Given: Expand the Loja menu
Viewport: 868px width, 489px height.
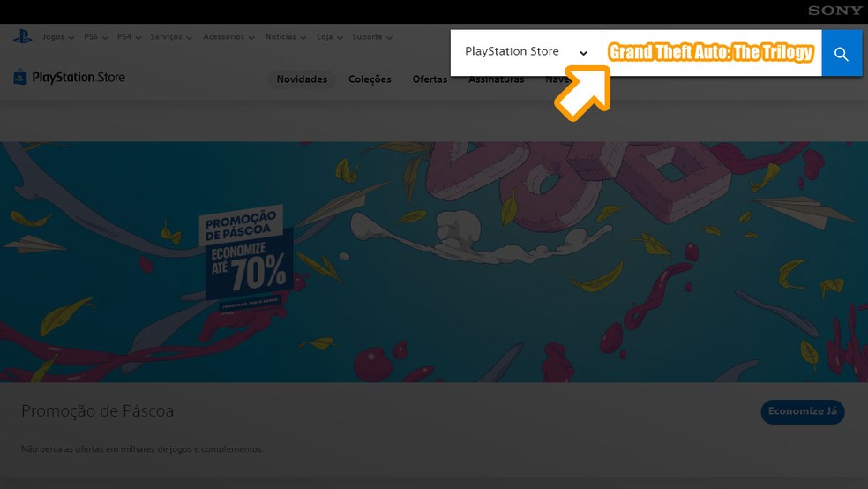Looking at the screenshot, I should click(x=330, y=37).
